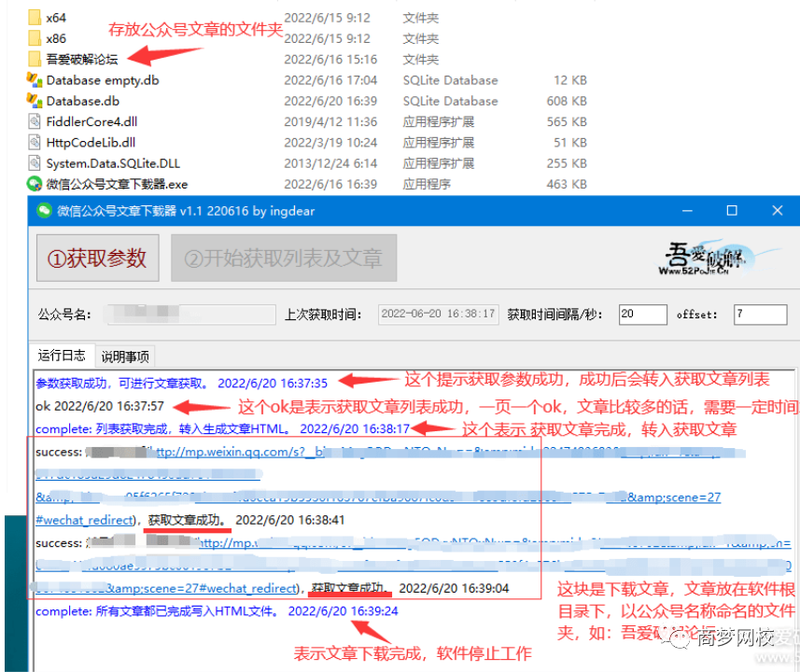Click the HttpCodeLib.dll file icon
The image size is (800, 672).
[x=35, y=143]
